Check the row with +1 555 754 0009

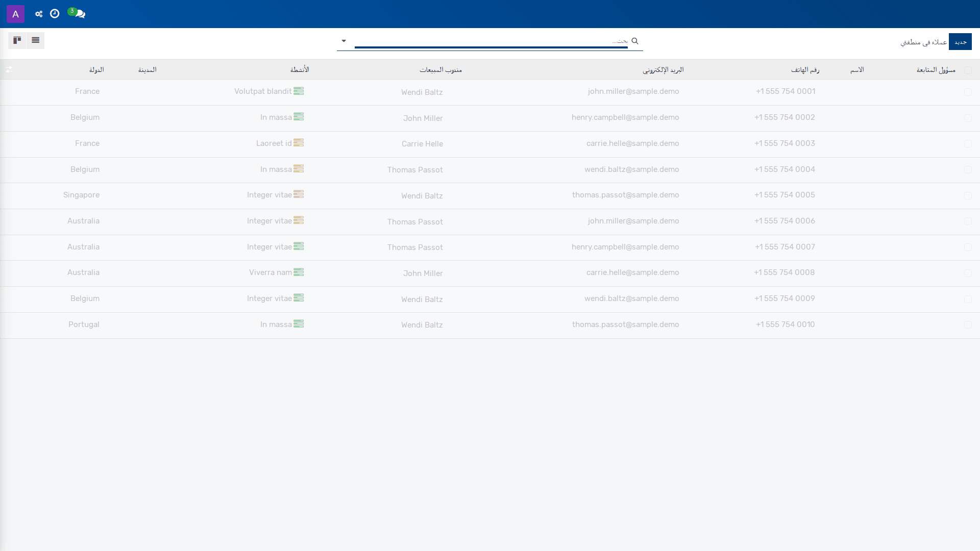[968, 299]
